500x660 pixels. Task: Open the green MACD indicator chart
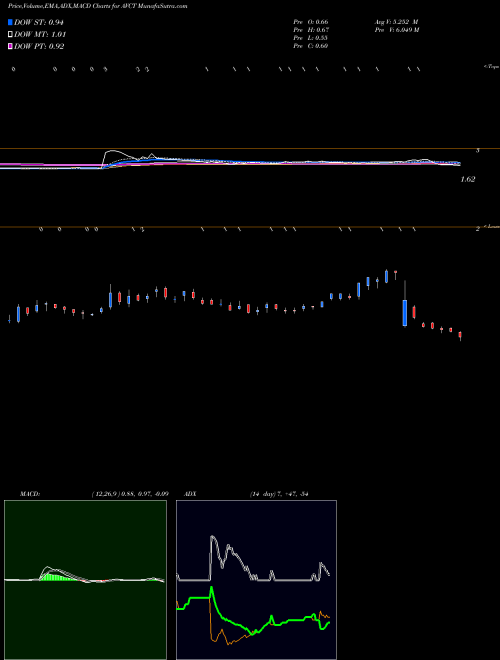pos(85,580)
